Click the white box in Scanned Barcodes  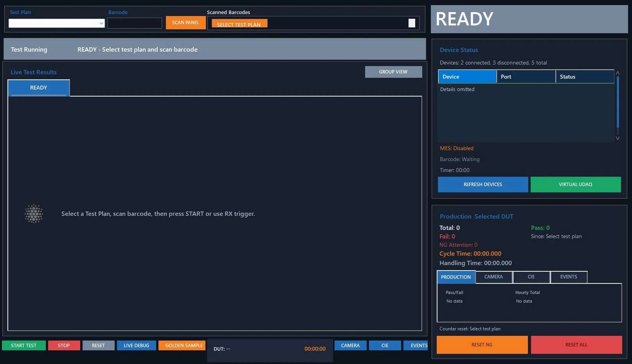click(x=412, y=23)
